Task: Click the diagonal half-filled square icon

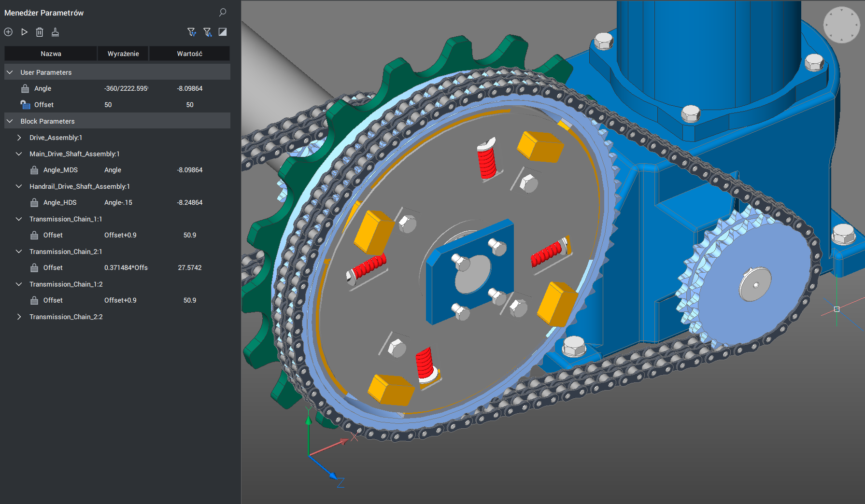Action: pyautogui.click(x=223, y=32)
